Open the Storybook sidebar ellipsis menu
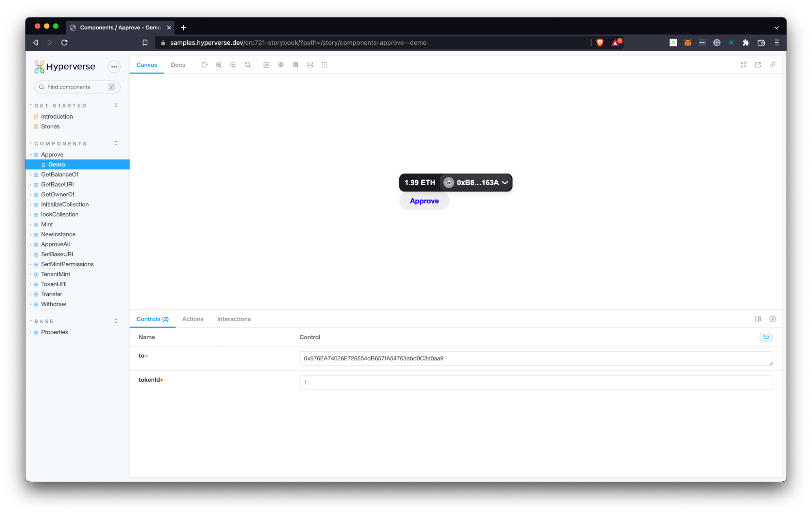 coord(114,67)
